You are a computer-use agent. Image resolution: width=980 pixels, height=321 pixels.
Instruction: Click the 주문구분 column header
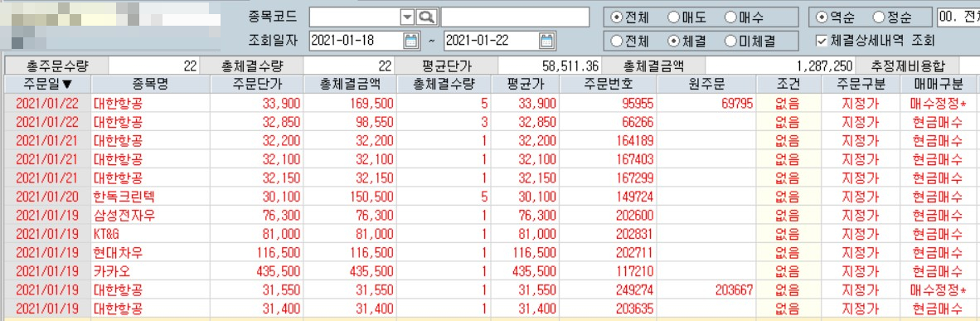(860, 85)
